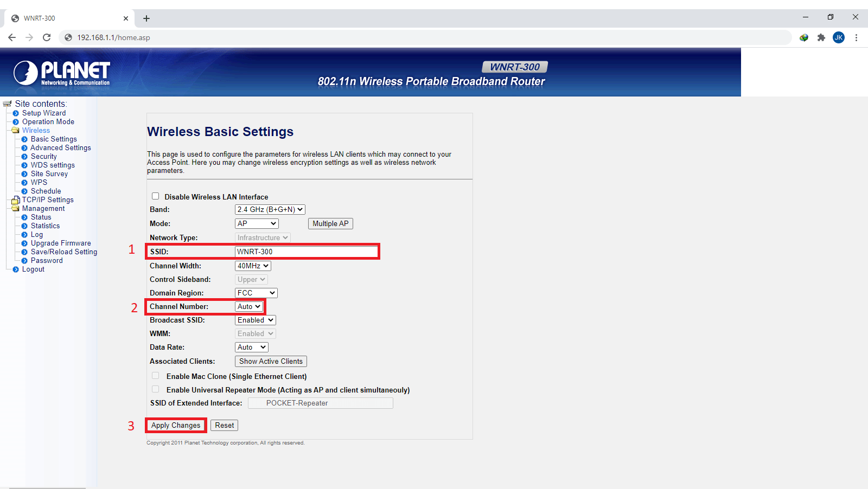
Task: Click the browser back arrow
Action: point(12,37)
